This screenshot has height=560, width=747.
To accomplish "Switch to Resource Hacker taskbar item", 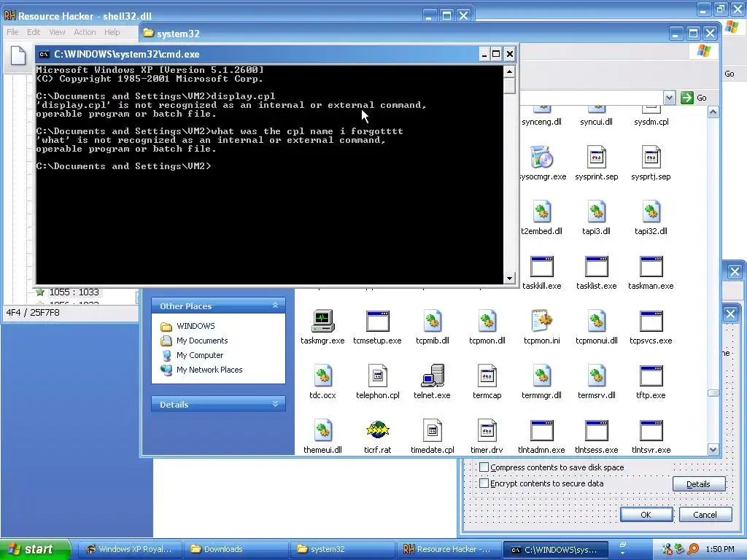I will pyautogui.click(x=449, y=549).
